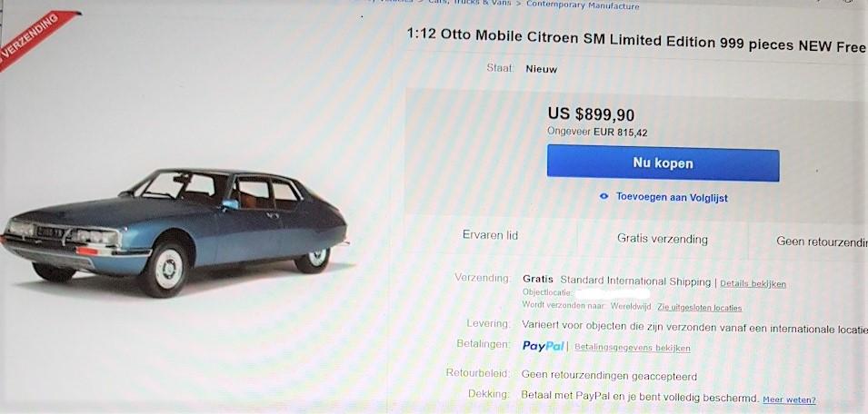Select the Gratis verzending info tile
Viewport: 868px width, 414px height.
(x=662, y=239)
